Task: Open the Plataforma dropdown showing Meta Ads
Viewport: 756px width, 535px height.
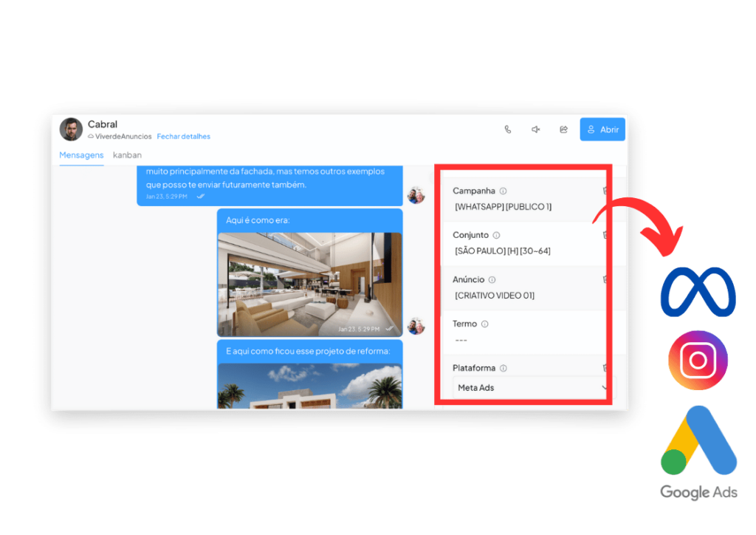Action: point(532,387)
